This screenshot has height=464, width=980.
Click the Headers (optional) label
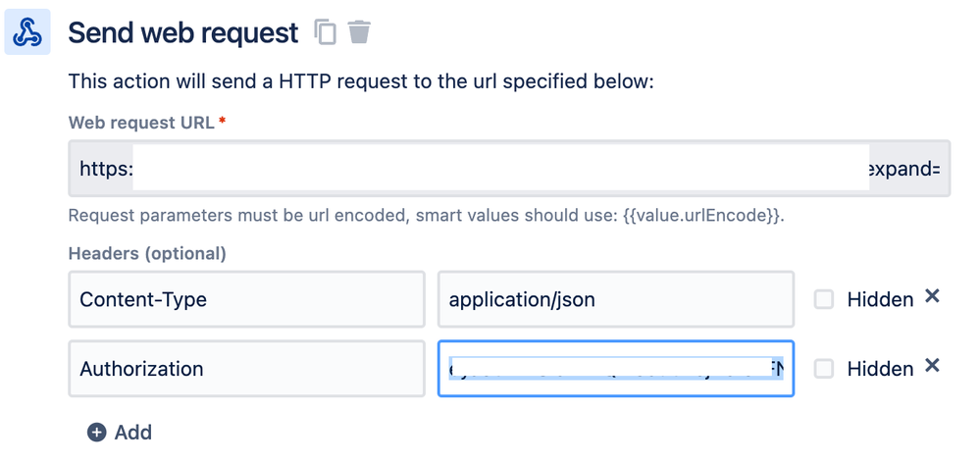pos(147,253)
